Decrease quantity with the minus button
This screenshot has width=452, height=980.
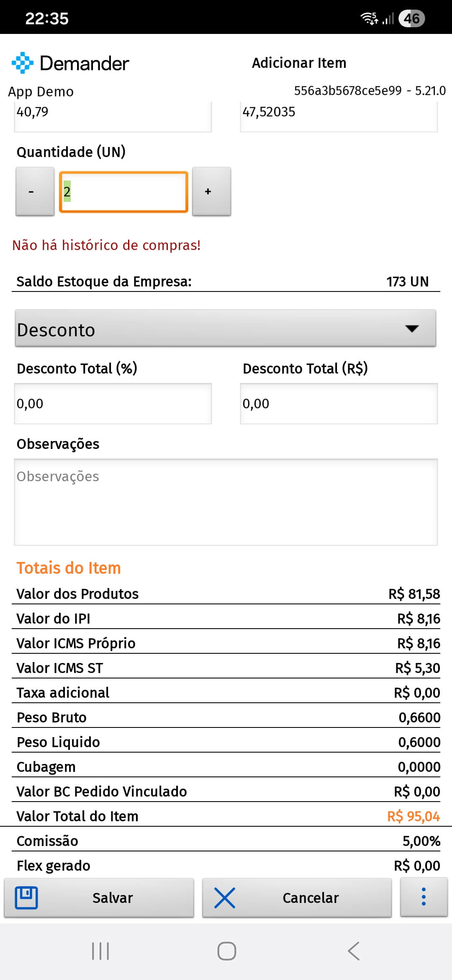tap(35, 191)
